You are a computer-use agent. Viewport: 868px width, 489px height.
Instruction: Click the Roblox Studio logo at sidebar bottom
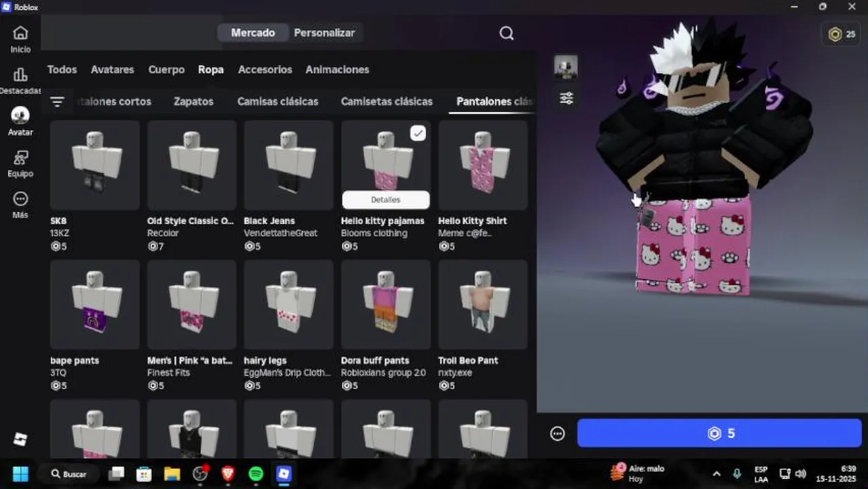click(x=20, y=439)
